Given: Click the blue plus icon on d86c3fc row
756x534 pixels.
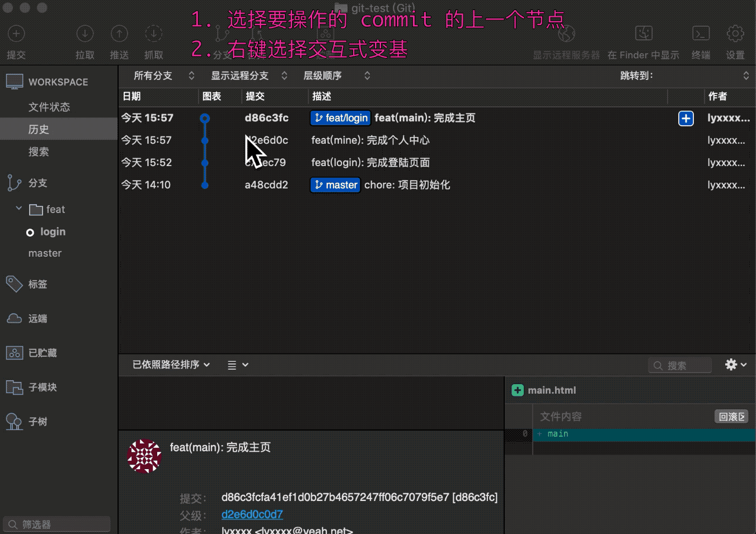Looking at the screenshot, I should click(686, 119).
